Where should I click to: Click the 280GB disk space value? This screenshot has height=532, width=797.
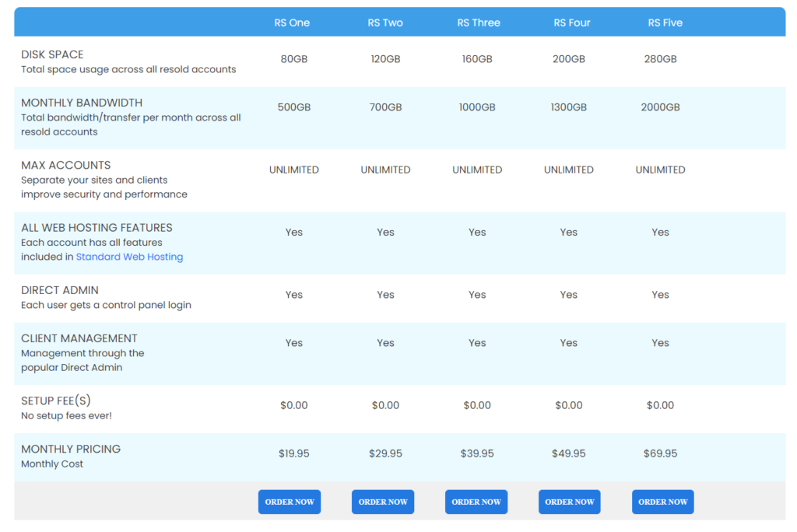[660, 59]
